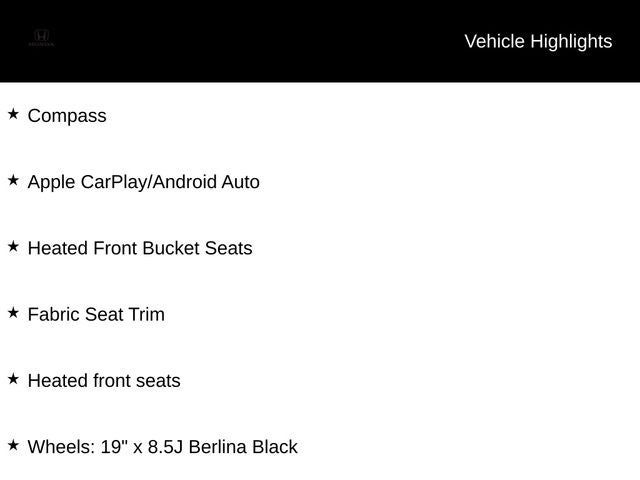This screenshot has width=640, height=480.
Task: Click the star icon beside Compass
Action: click(x=13, y=114)
